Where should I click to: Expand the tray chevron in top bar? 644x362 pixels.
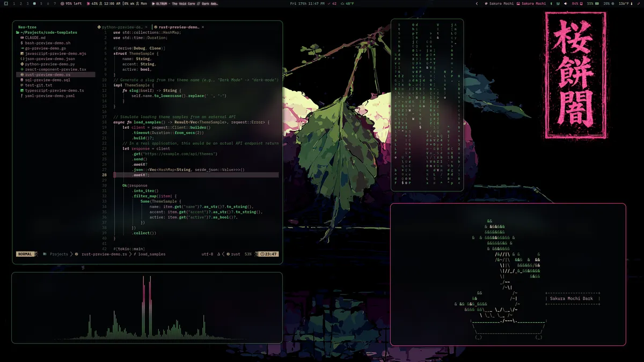click(477, 4)
